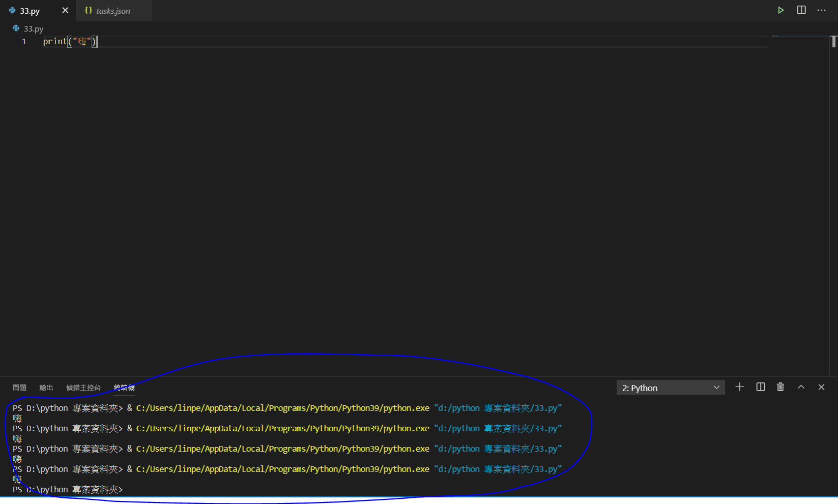
Task: Close the 33.py editor tab
Action: pyautogui.click(x=65, y=10)
